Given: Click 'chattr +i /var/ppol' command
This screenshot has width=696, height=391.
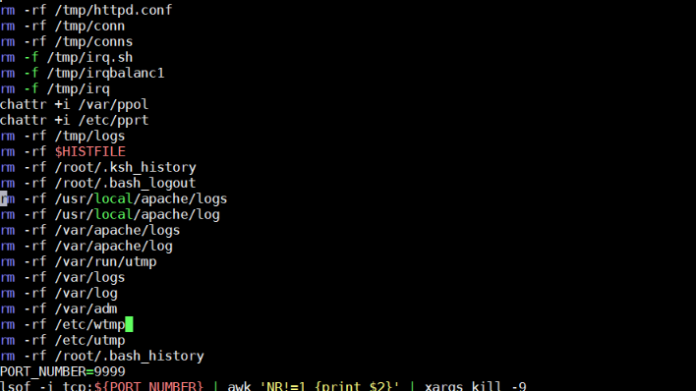Looking at the screenshot, I should (x=74, y=105).
